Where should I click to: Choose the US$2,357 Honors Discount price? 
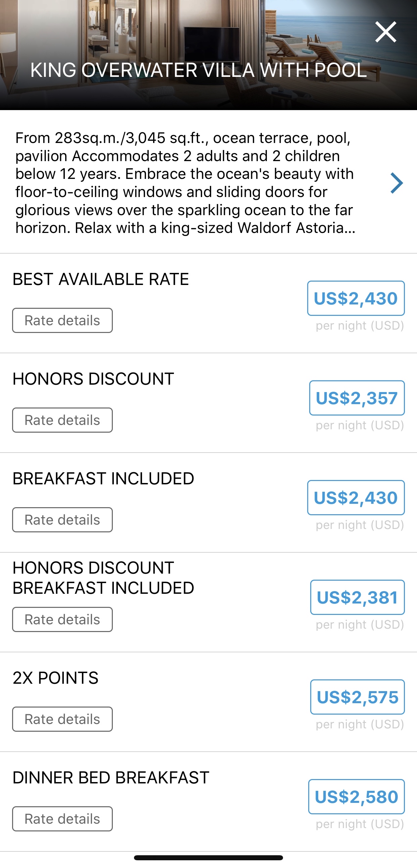point(357,398)
